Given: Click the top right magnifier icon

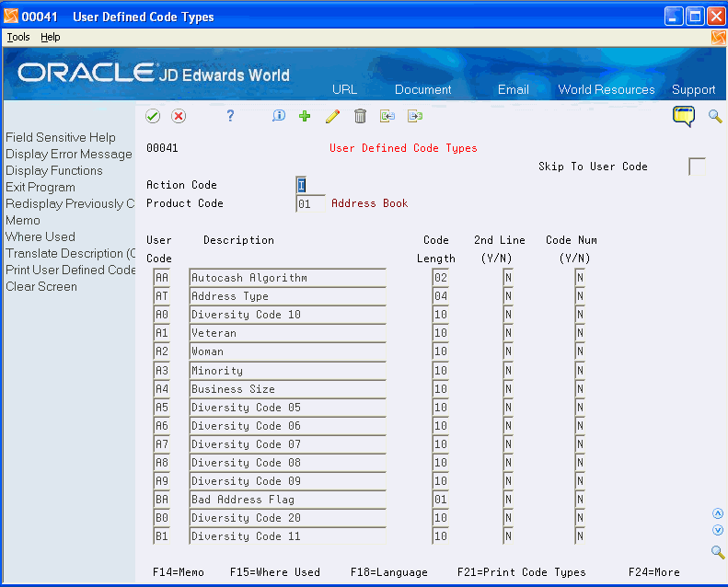Looking at the screenshot, I should click(715, 116).
